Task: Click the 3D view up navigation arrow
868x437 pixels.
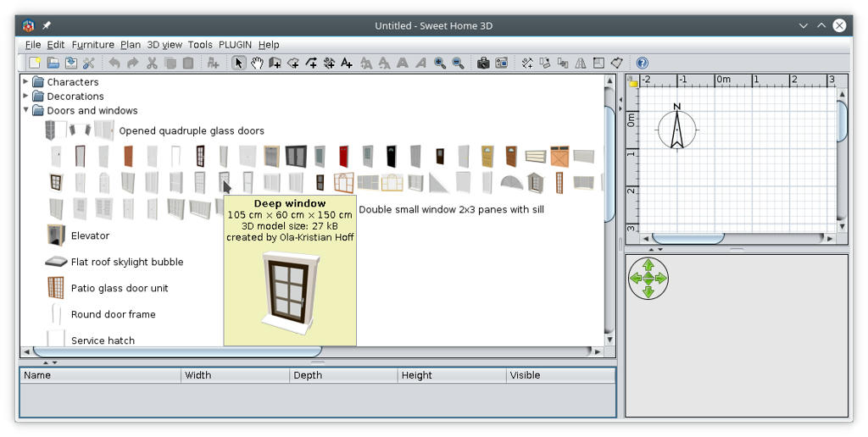Action: click(x=648, y=266)
